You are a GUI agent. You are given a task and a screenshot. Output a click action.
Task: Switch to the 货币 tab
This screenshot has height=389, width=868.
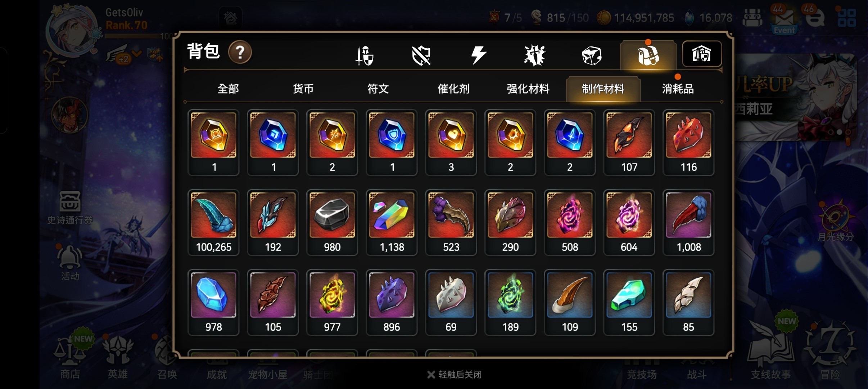[303, 89]
